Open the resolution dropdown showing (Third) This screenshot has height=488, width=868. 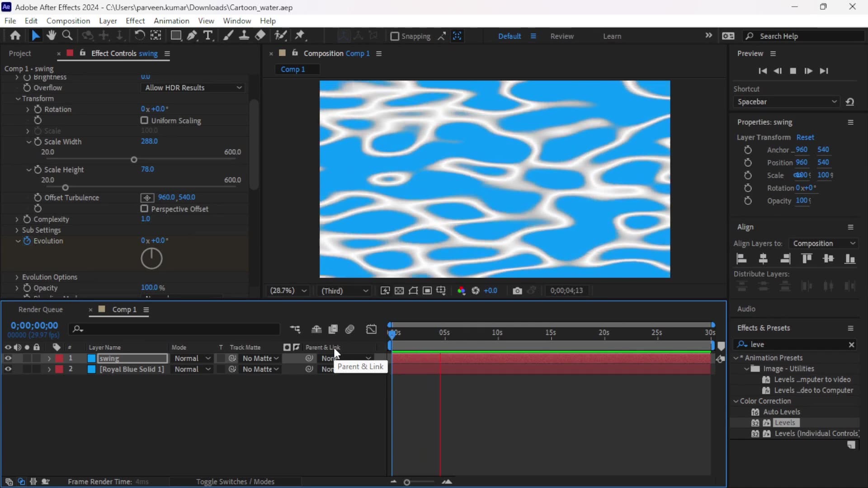click(344, 291)
